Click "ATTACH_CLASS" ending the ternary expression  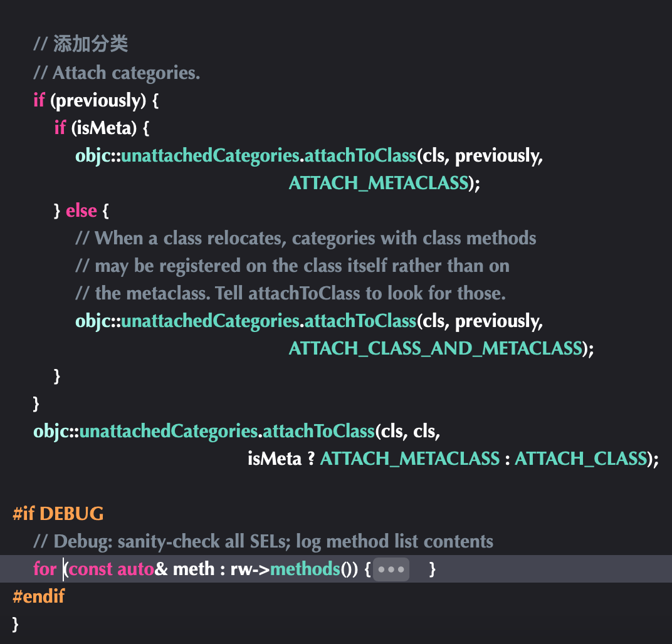point(580,459)
